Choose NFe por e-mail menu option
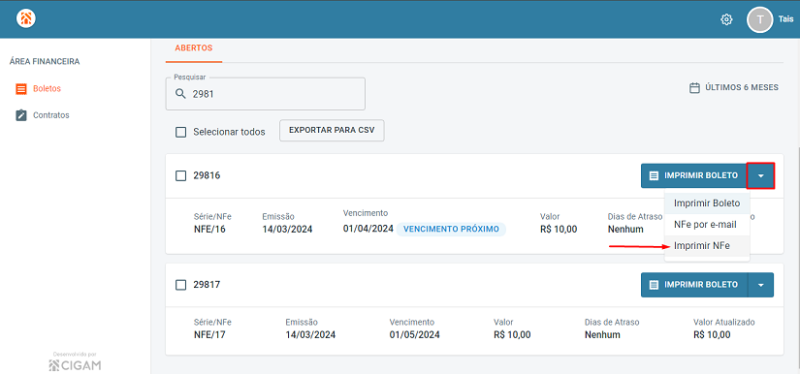Viewport: 800px width, 374px height. tap(707, 225)
